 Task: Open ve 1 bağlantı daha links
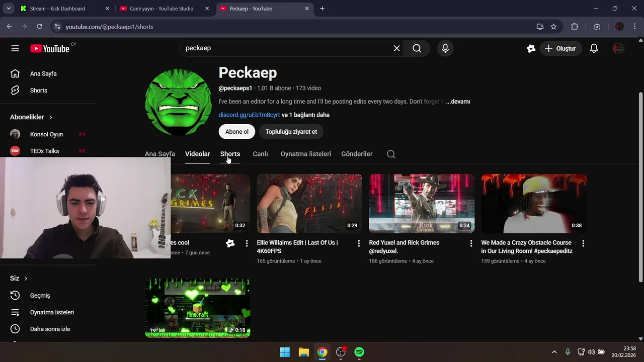305,115
